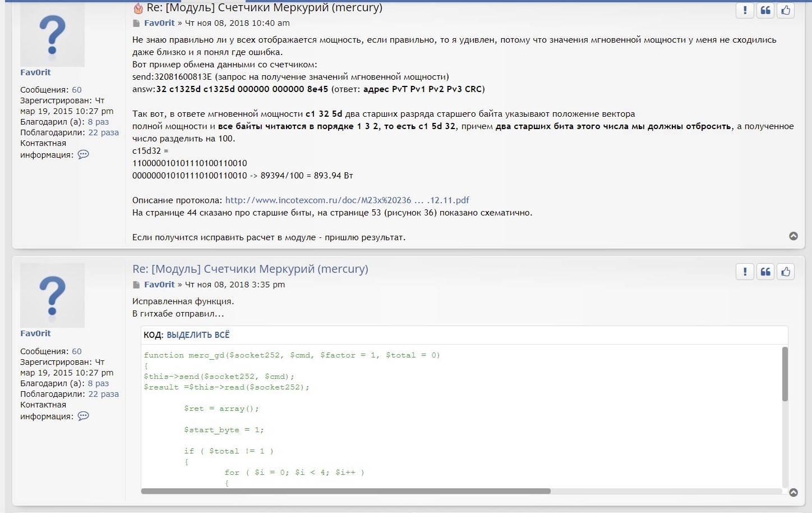The height and width of the screenshot is (513, 812).
Task: Thank author of first post with thumbs-up
Action: point(786,11)
